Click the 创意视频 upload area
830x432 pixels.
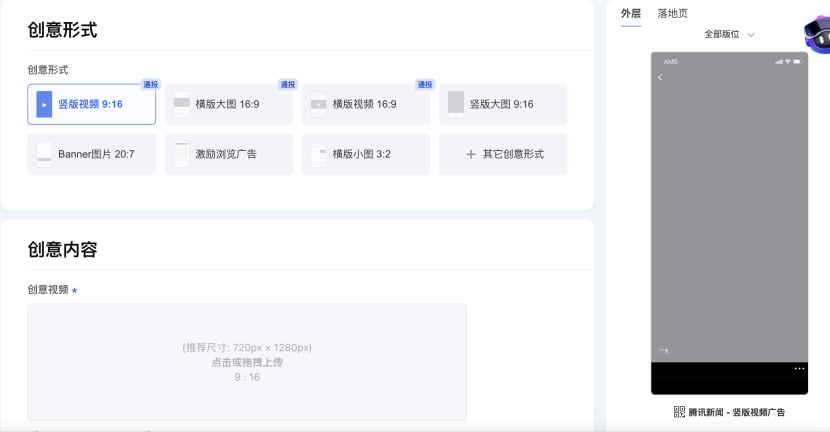247,361
